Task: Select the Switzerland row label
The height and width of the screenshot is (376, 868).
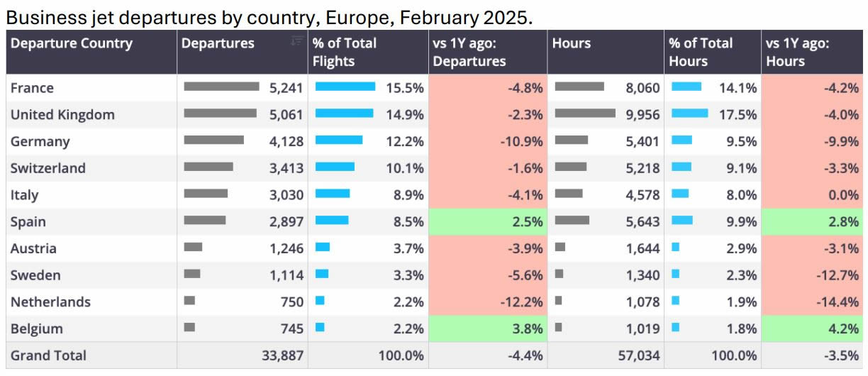Action: [x=48, y=168]
